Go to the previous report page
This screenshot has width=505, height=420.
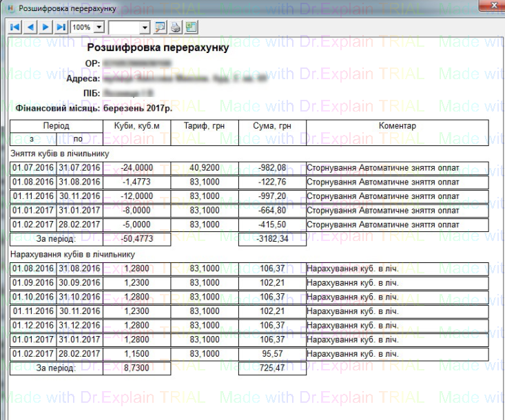[30, 28]
